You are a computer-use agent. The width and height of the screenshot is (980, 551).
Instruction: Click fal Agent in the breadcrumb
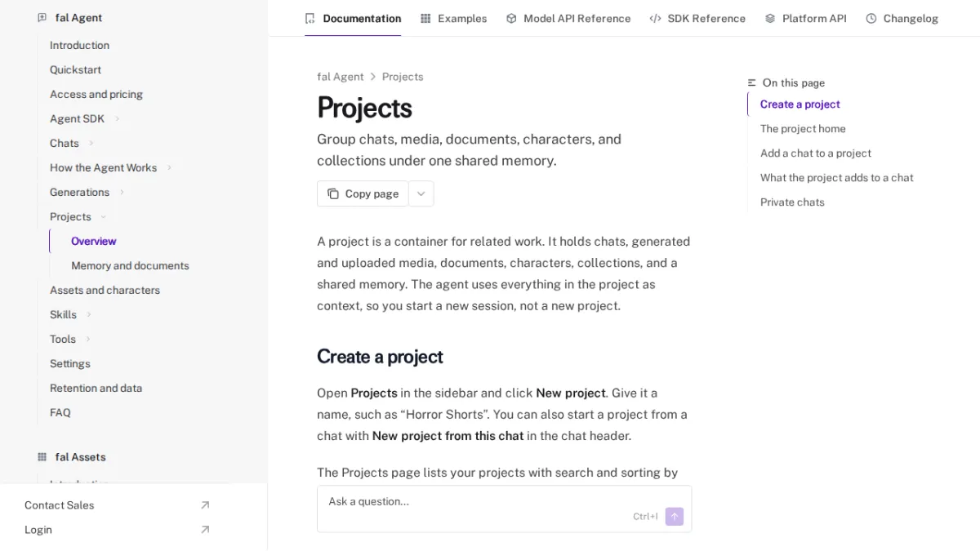pos(341,77)
